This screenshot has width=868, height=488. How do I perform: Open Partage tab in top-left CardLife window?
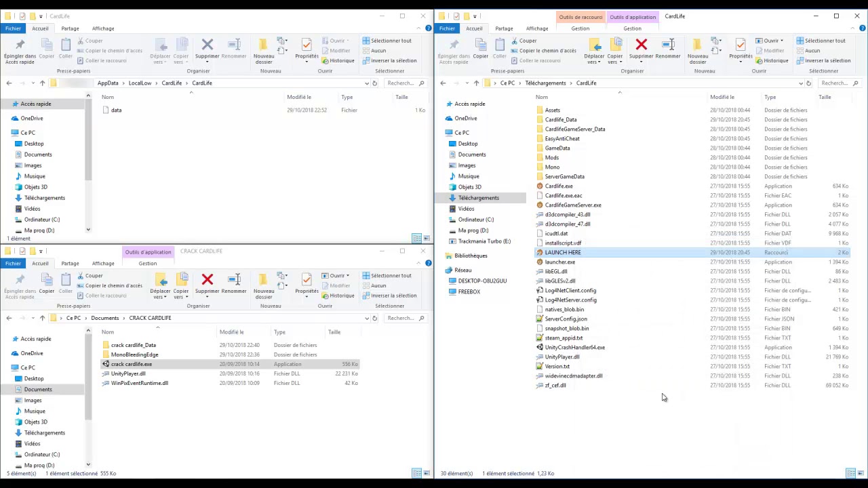click(x=70, y=28)
